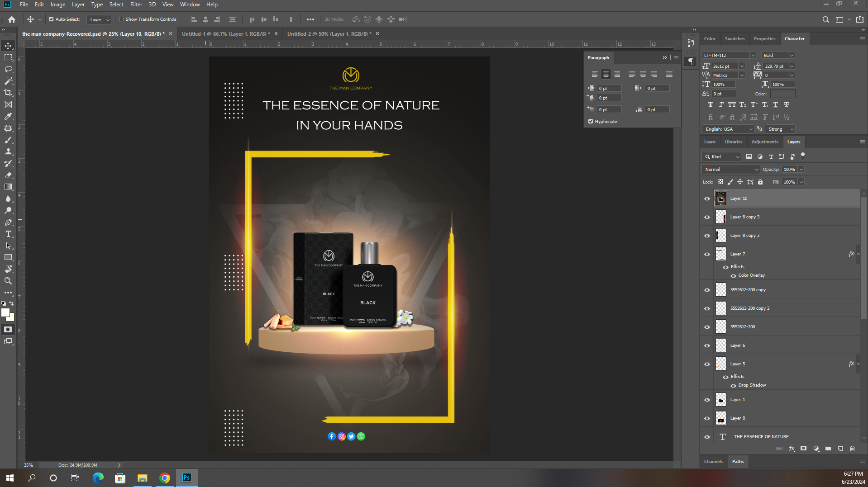Select the Gradient tool
868x487 pixels.
coord(8,187)
